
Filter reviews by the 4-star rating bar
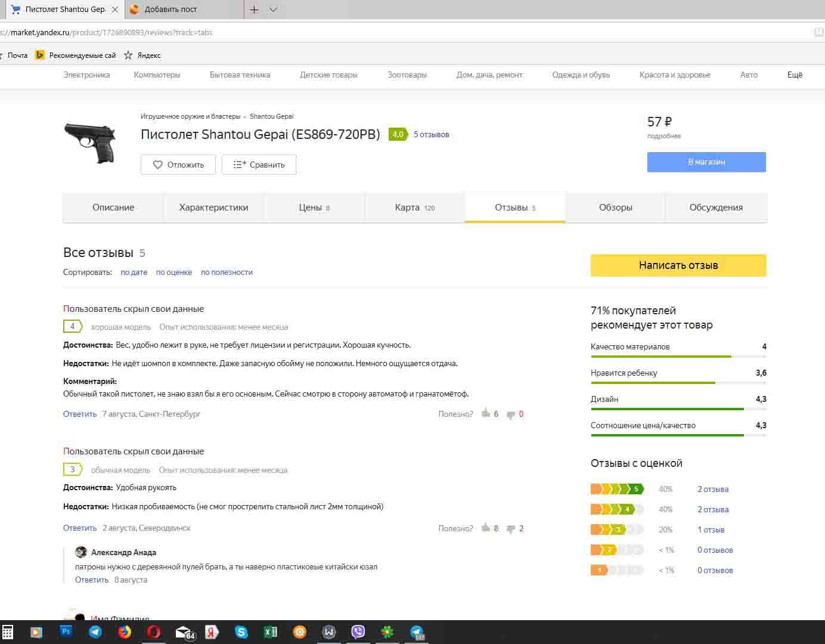[618, 510]
